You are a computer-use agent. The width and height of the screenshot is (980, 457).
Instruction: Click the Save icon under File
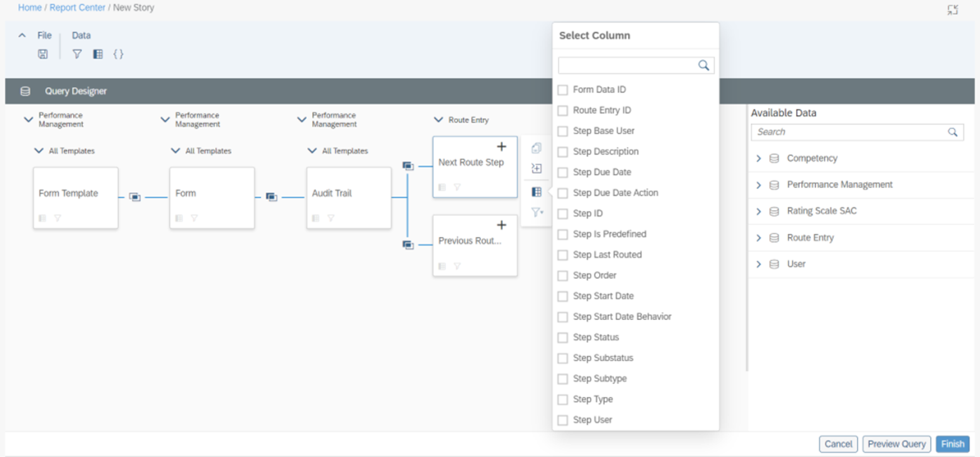click(x=43, y=54)
